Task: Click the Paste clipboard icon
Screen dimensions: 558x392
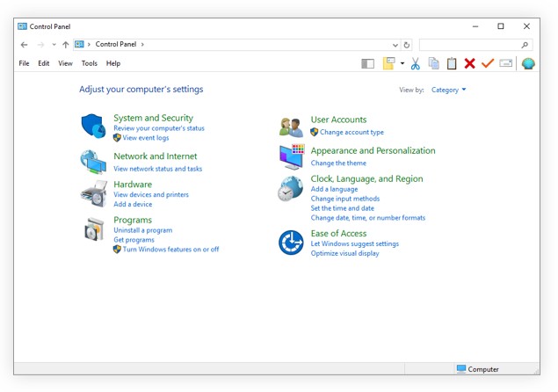Action: (x=452, y=63)
